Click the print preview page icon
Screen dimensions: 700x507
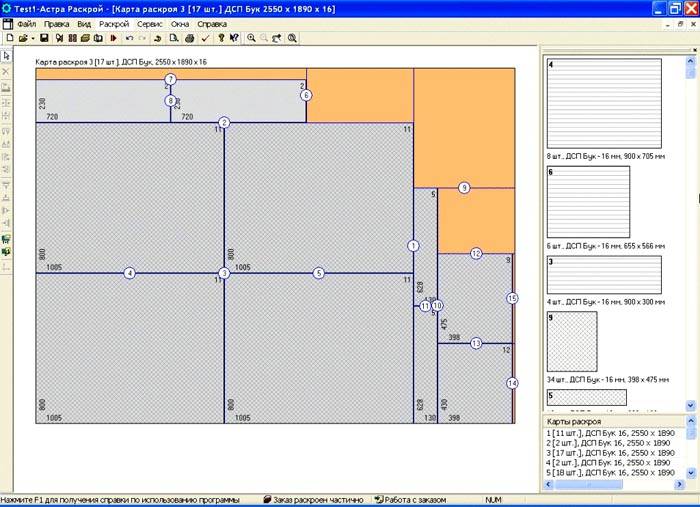173,38
